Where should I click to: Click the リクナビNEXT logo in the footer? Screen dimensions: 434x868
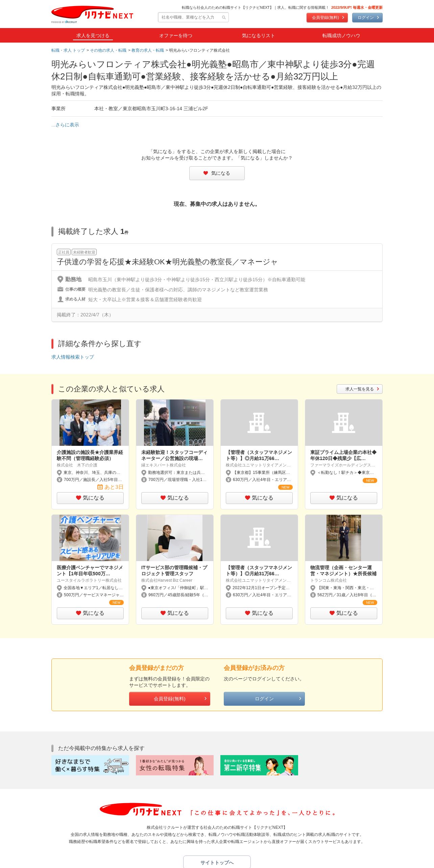[141, 810]
